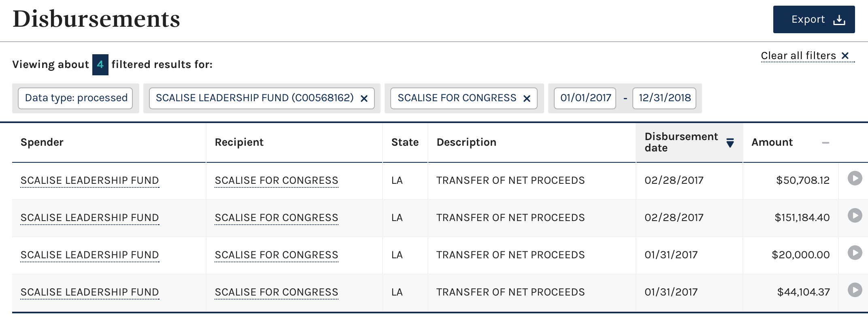
Task: Click the 12/31/2018 end date field
Action: tap(664, 98)
